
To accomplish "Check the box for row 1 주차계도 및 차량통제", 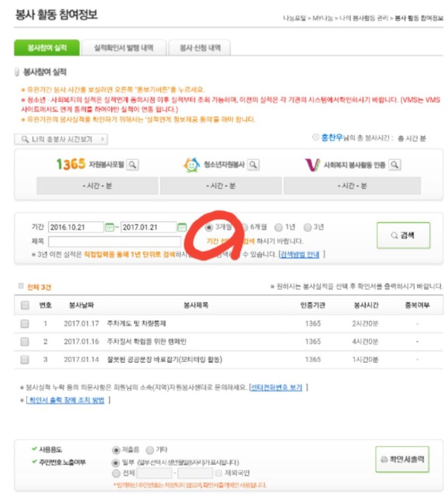I will click(25, 324).
